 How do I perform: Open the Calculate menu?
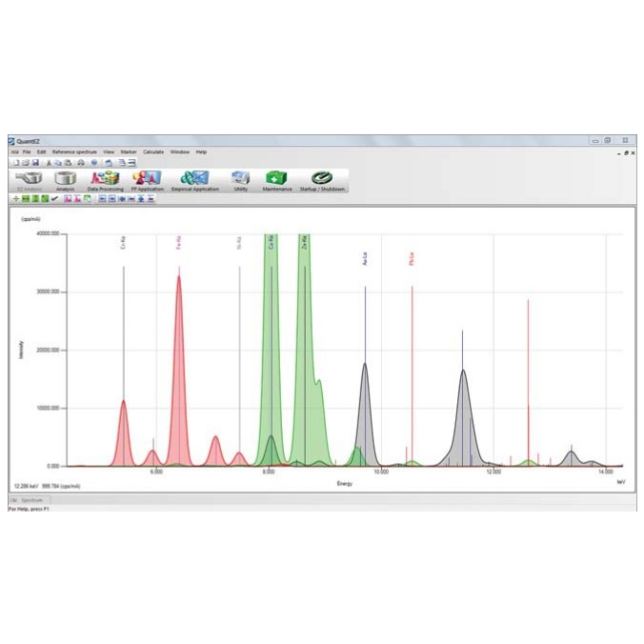click(x=153, y=151)
